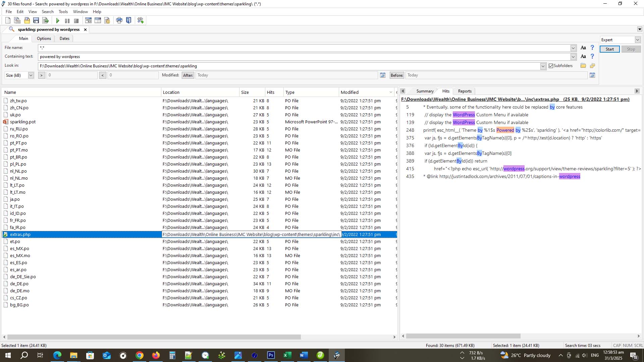Click the Stop search square icon

tap(76, 20)
